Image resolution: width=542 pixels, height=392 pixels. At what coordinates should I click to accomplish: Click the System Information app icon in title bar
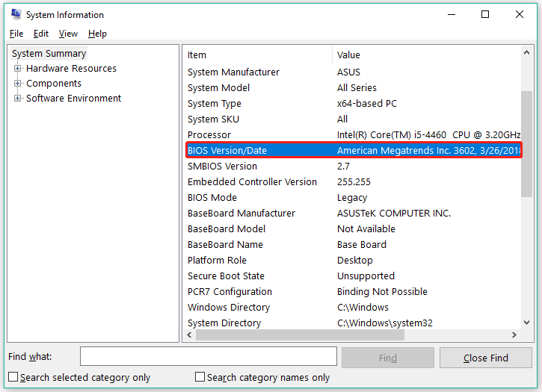coord(16,14)
